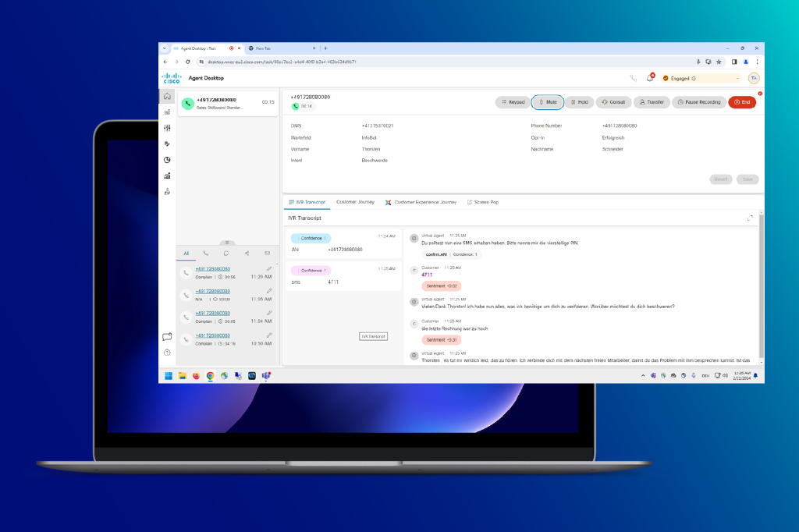Switch to the Customer Journey tab

(355, 202)
